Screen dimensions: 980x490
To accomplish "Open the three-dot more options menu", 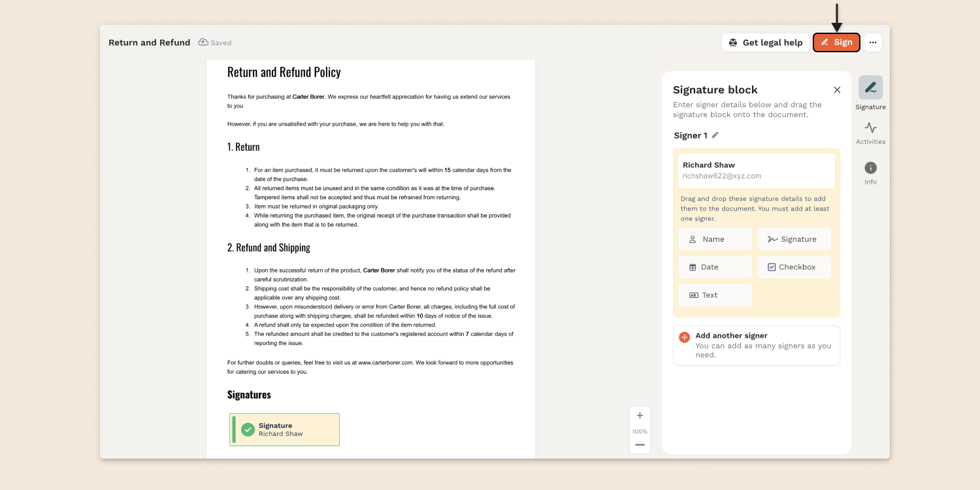I will click(873, 42).
